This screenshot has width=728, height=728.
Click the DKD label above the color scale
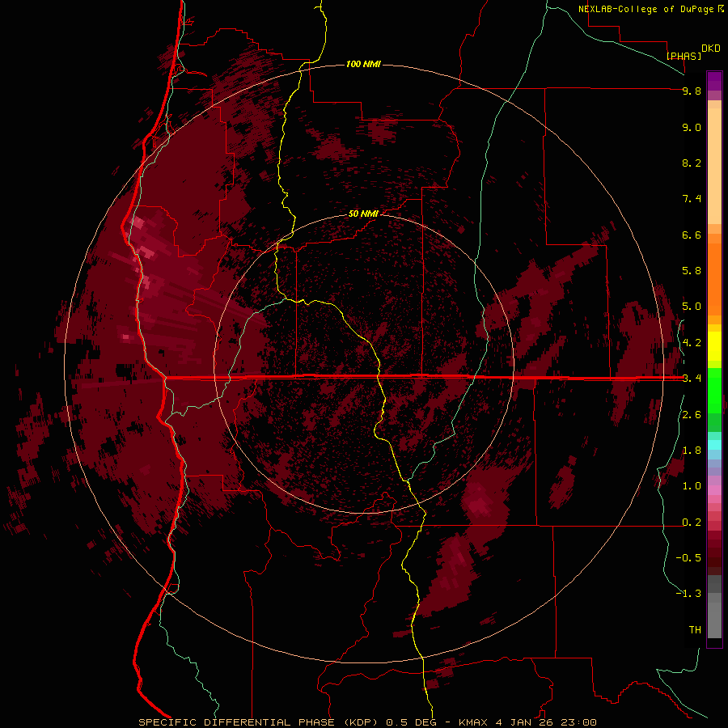[711, 49]
